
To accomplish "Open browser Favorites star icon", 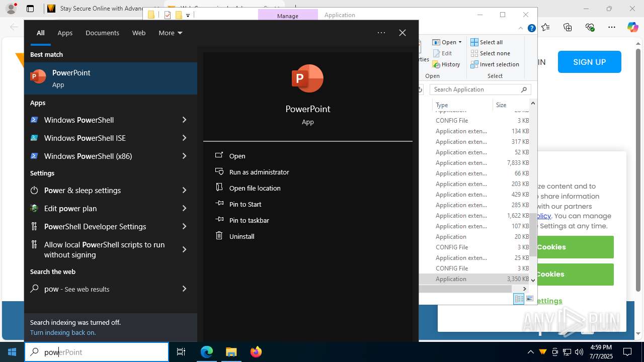I will pyautogui.click(x=546, y=27).
